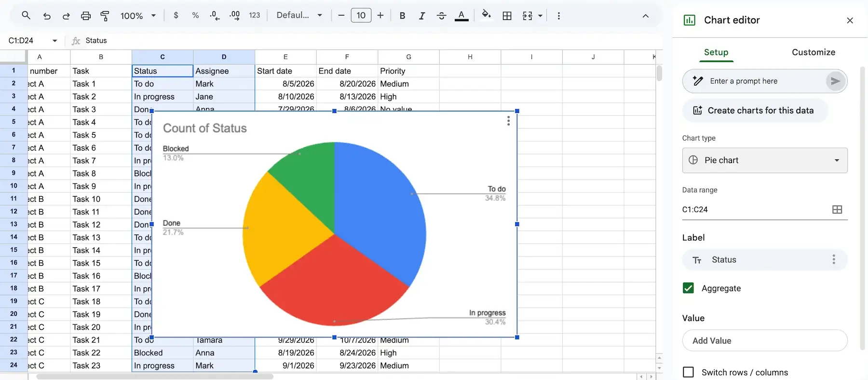Click the sheet scroll-right arrow
The image size is (868, 380).
click(x=651, y=377)
